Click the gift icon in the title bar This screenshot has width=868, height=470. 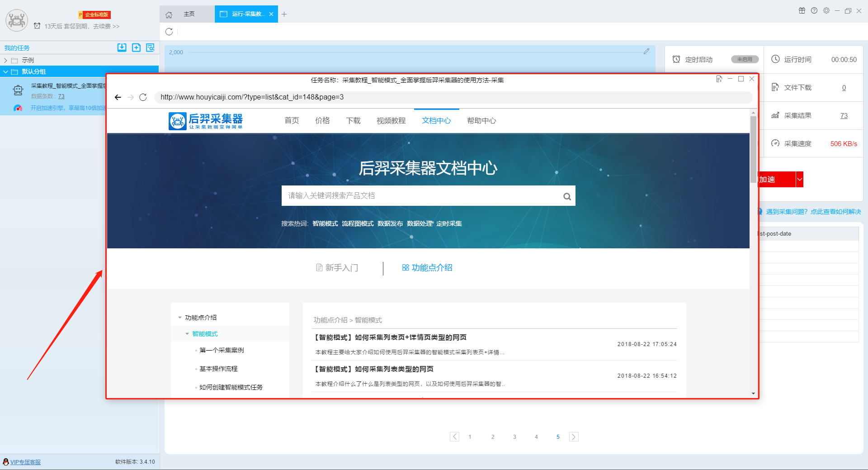tap(802, 10)
